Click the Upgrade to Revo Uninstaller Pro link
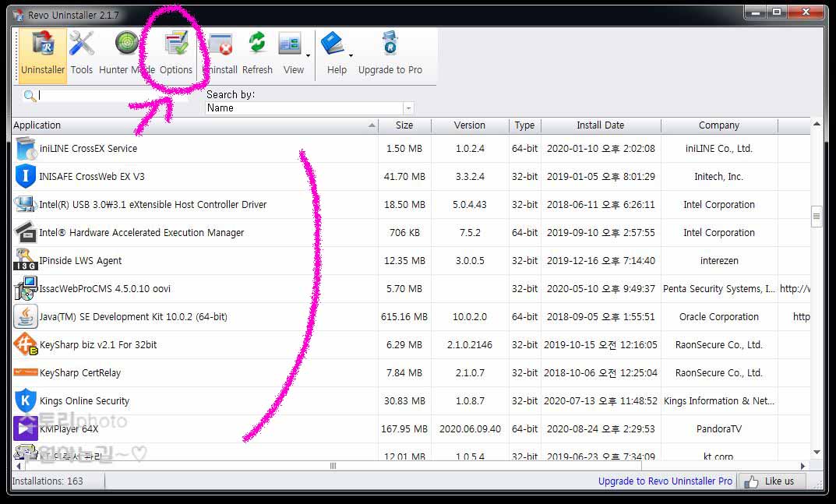836x504 pixels. click(665, 481)
